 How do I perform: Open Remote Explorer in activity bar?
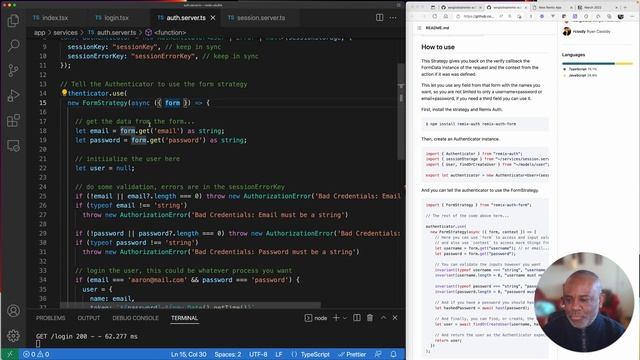13,146
